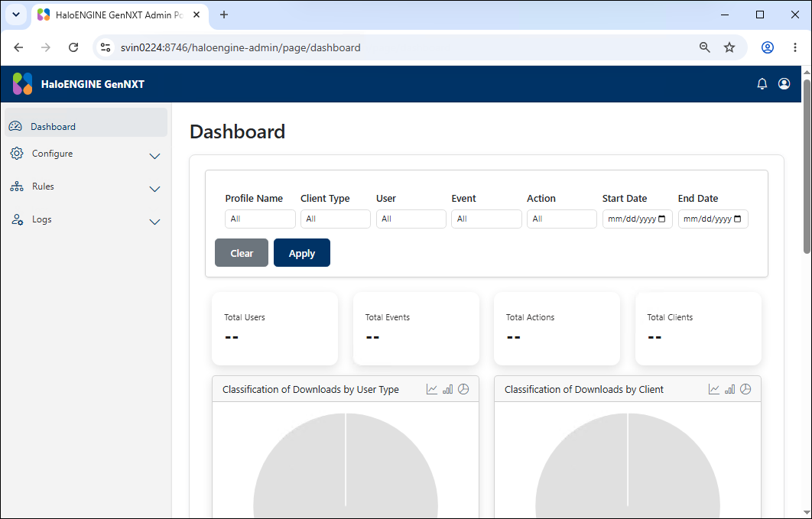Click the User Type pie chart
Viewport: 812px width, 519px height.
[x=346, y=465]
